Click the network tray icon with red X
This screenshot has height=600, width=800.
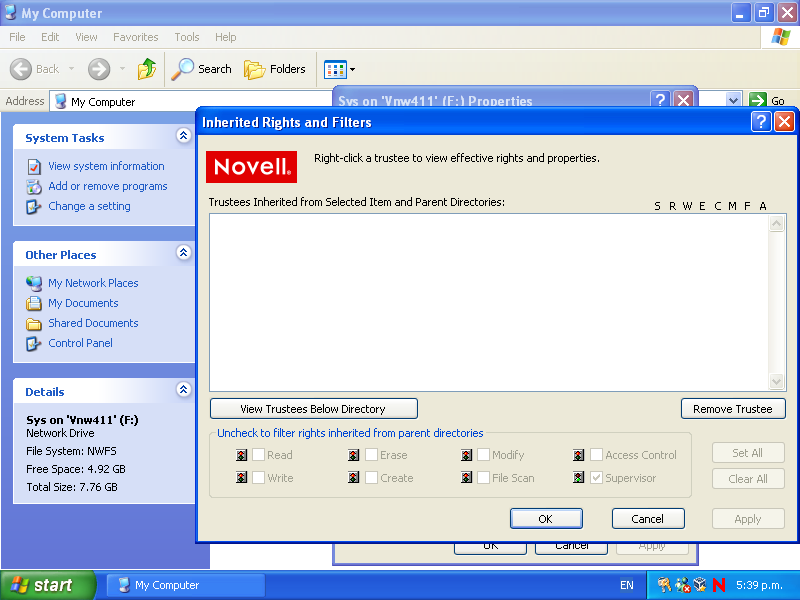point(683,585)
